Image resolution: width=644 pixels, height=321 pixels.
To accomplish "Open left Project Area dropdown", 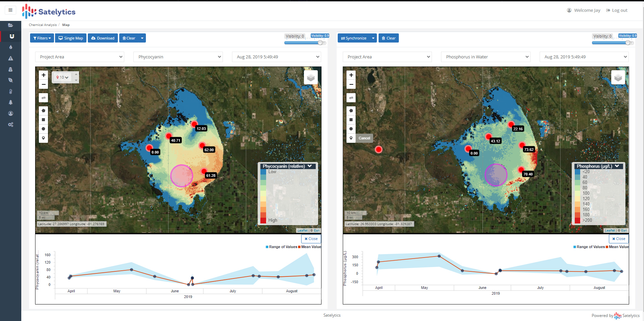I will (x=80, y=57).
